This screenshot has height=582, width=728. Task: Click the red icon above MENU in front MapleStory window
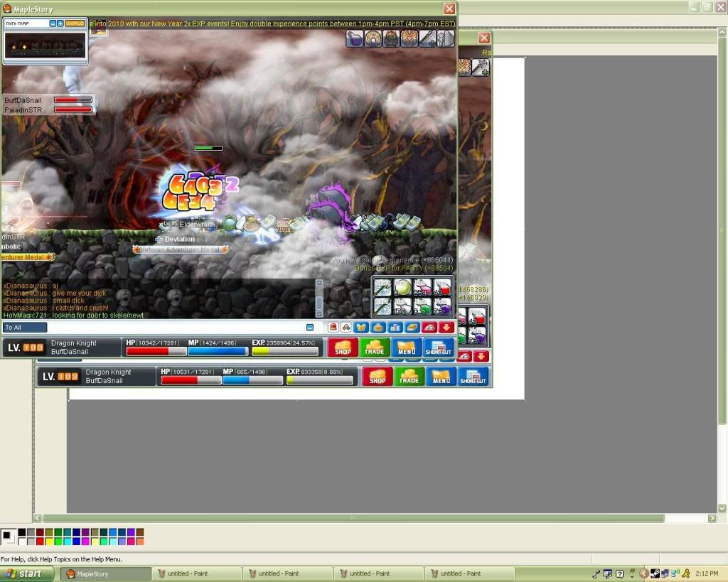coord(429,328)
